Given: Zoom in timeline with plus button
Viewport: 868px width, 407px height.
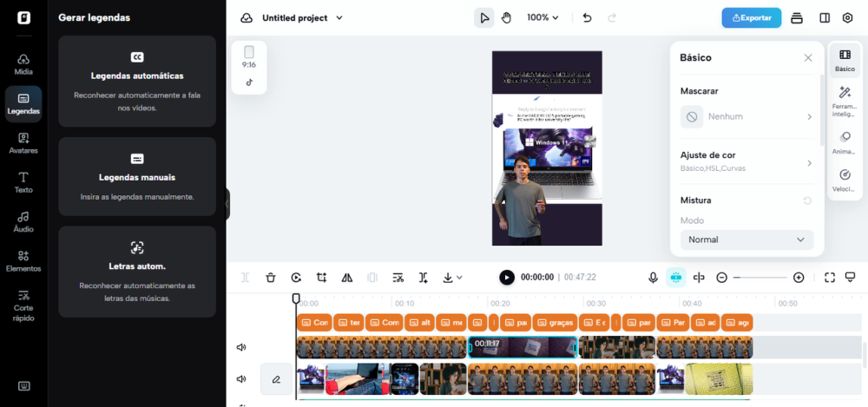Looking at the screenshot, I should pyautogui.click(x=799, y=278).
